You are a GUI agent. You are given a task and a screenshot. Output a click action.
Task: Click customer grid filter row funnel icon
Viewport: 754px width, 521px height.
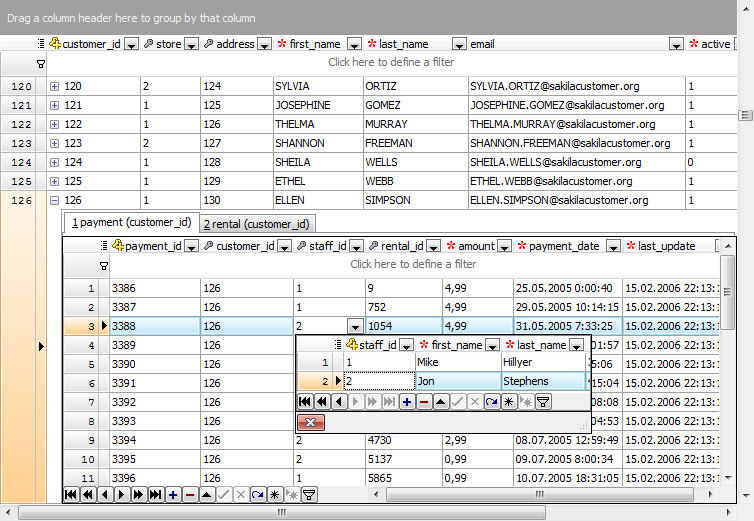pos(41,64)
